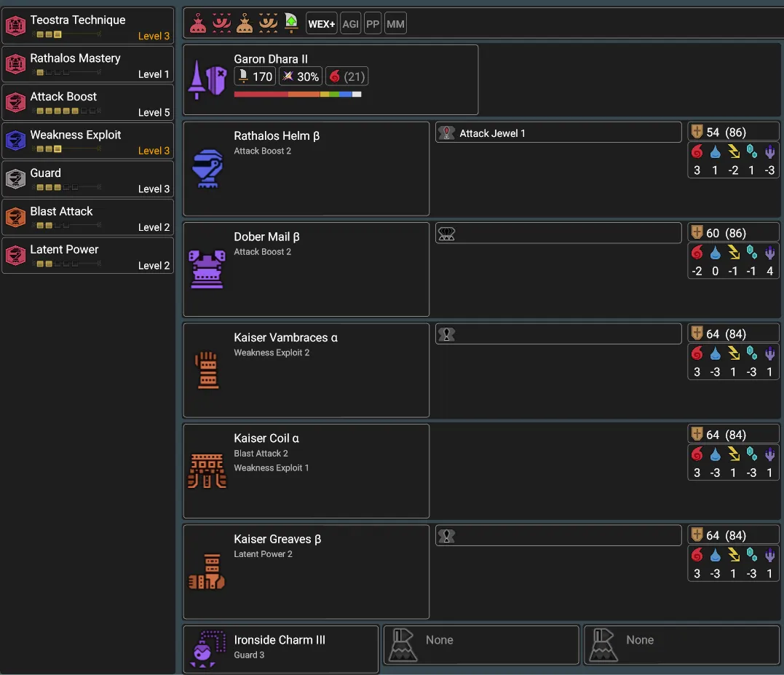Click the blue helm icon for Rathalos Helm β
784x675 pixels.
(x=207, y=168)
